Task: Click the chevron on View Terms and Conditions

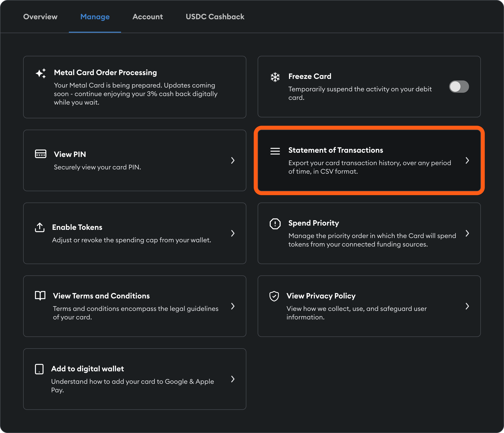Action: pos(233,306)
